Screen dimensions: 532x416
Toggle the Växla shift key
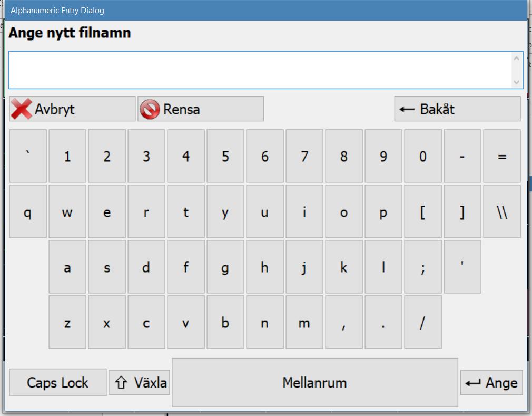139,383
